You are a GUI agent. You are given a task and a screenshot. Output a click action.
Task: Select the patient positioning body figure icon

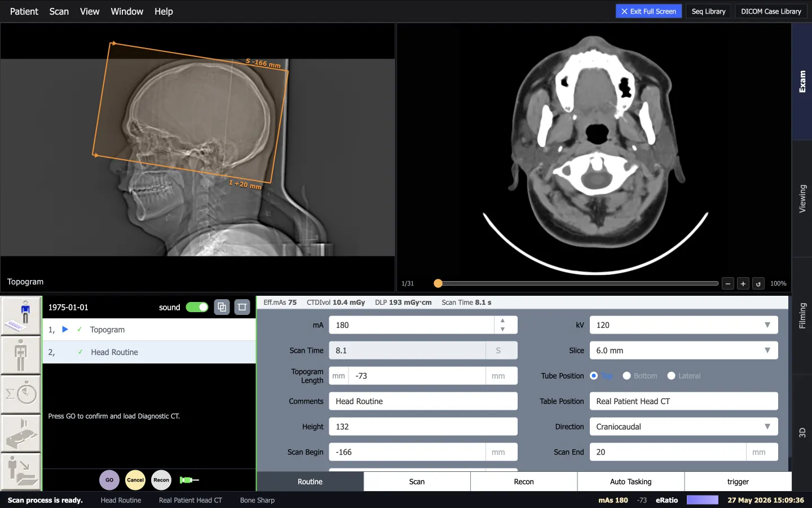pos(21,355)
